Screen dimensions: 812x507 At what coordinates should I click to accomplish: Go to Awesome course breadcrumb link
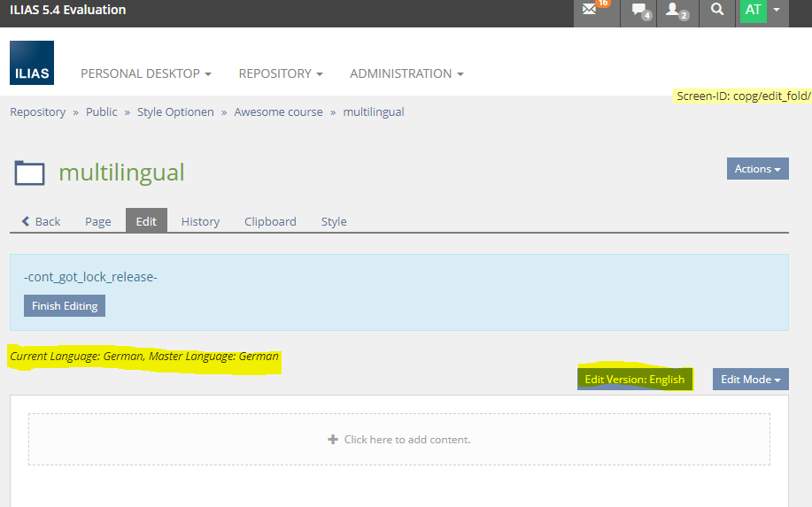click(278, 112)
